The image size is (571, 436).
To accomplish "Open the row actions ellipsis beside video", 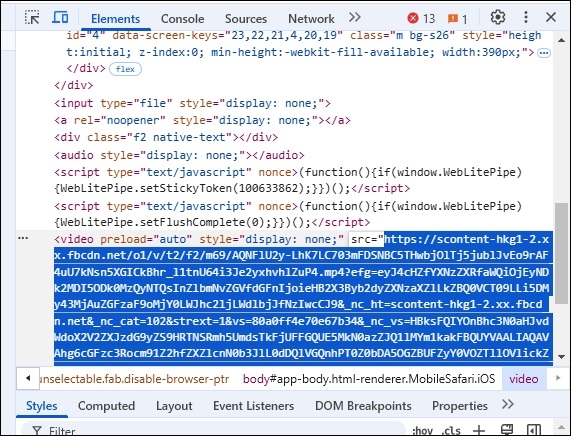I will coord(23,238).
